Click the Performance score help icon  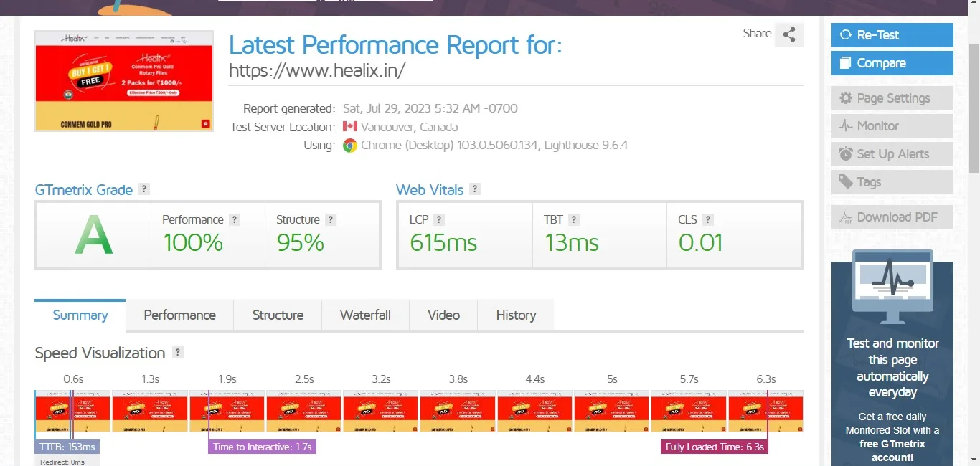coord(235,219)
